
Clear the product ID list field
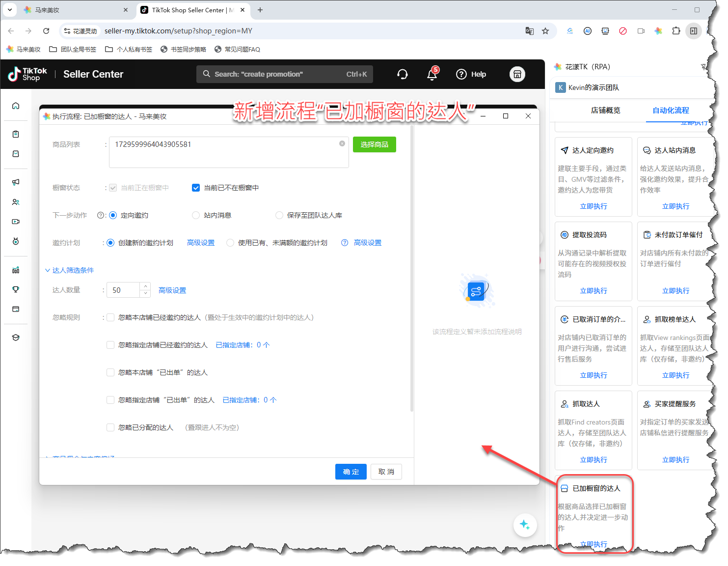342,143
